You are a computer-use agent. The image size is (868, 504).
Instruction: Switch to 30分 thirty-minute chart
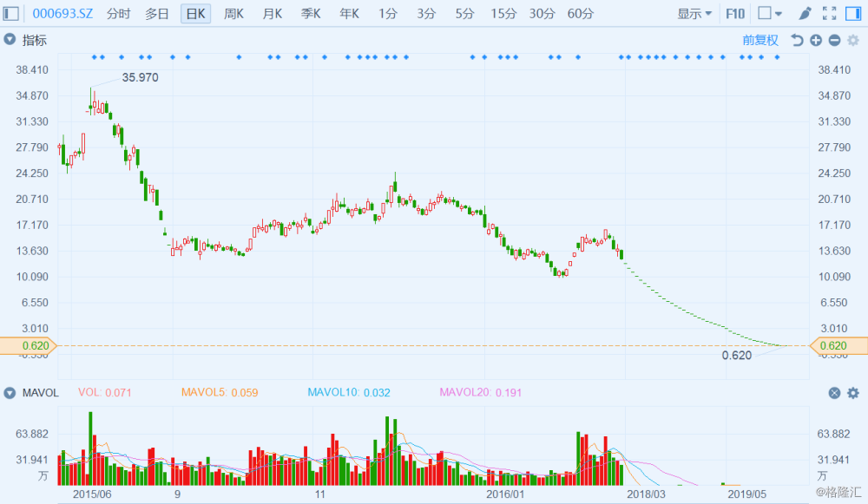click(542, 13)
